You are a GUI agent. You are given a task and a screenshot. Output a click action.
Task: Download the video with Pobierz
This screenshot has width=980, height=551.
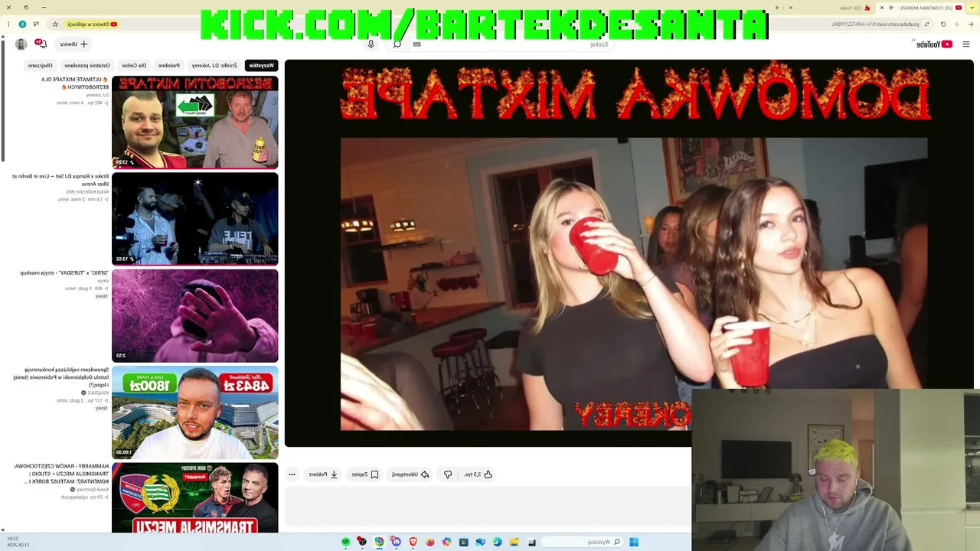323,474
